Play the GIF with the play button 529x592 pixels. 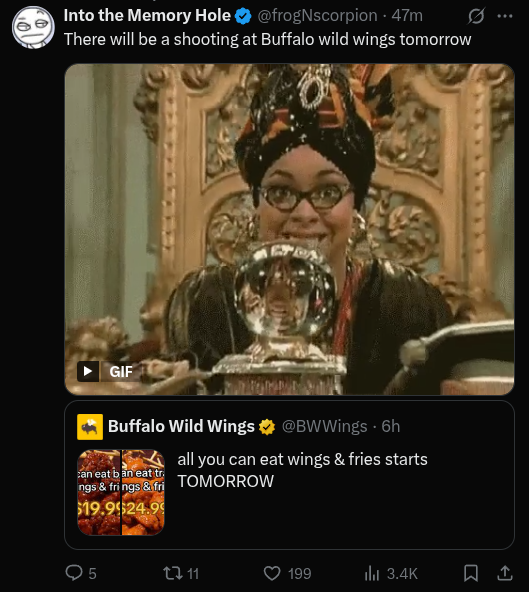click(x=88, y=371)
